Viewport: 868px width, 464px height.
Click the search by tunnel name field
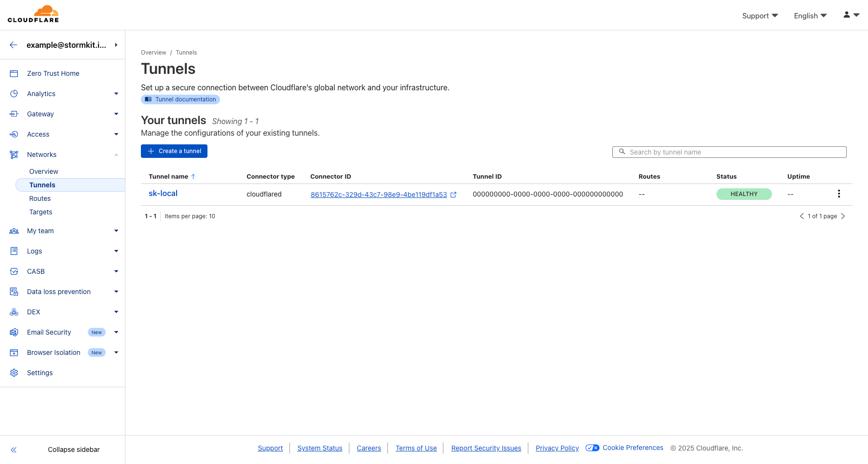pyautogui.click(x=729, y=152)
